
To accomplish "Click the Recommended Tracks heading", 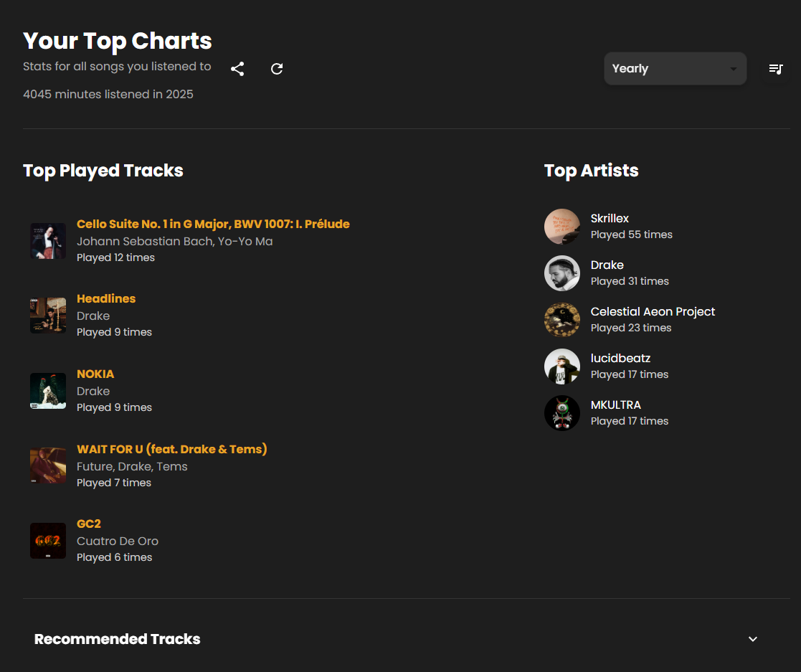I will [117, 639].
